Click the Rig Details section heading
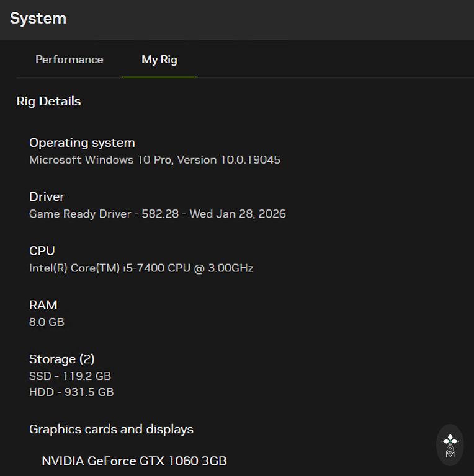Screen dimensions: 474x476 (48, 101)
